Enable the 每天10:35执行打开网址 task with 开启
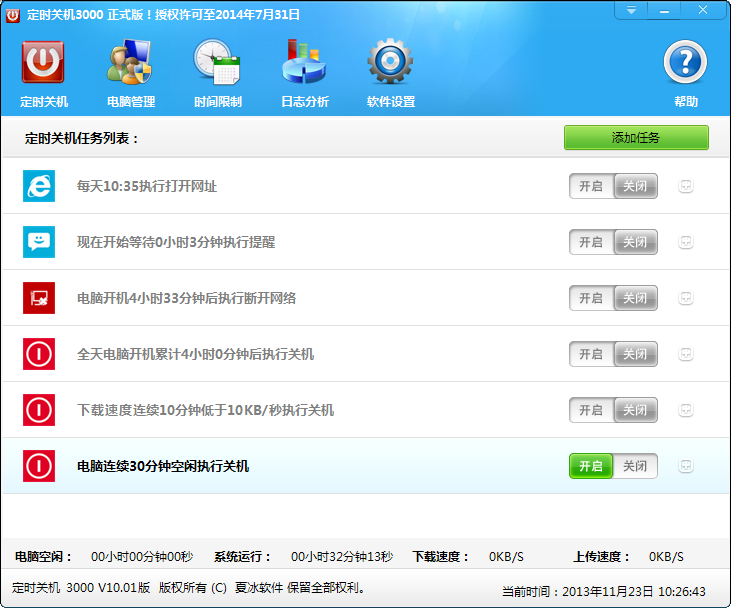 point(591,186)
